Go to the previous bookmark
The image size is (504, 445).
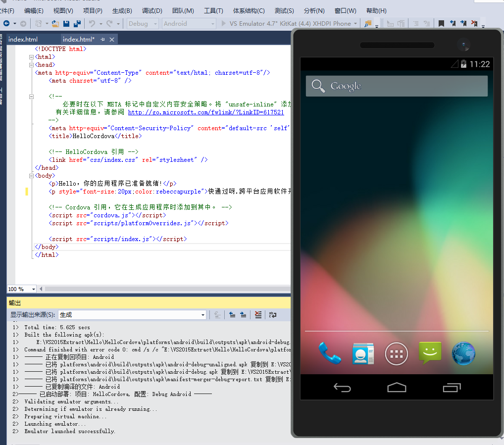tap(453, 23)
